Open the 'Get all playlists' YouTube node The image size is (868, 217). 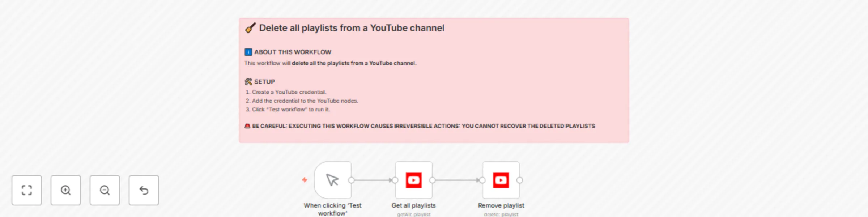coord(414,180)
